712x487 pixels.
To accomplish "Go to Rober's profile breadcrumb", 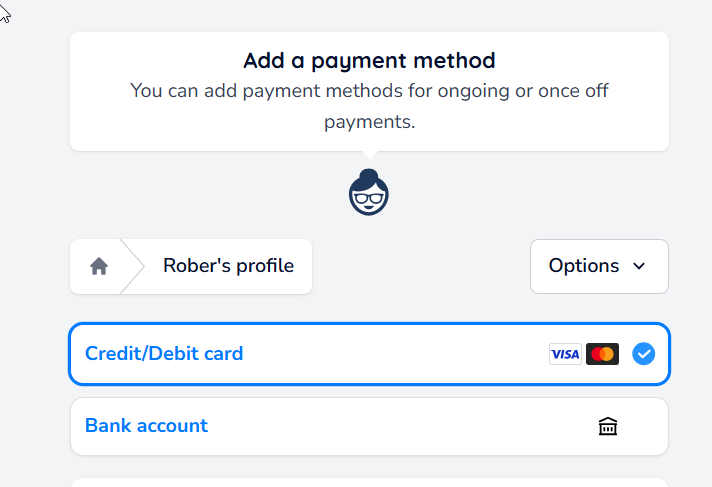I will point(228,266).
